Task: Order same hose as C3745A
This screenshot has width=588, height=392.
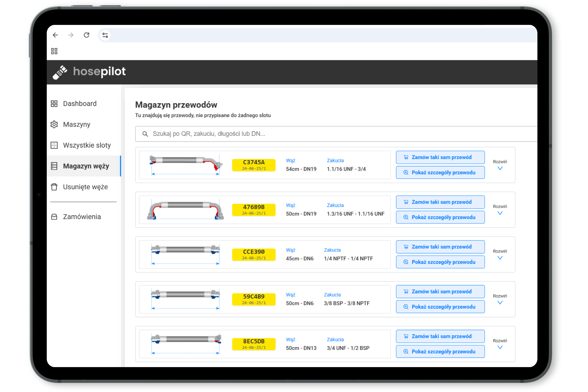Action: (440, 157)
